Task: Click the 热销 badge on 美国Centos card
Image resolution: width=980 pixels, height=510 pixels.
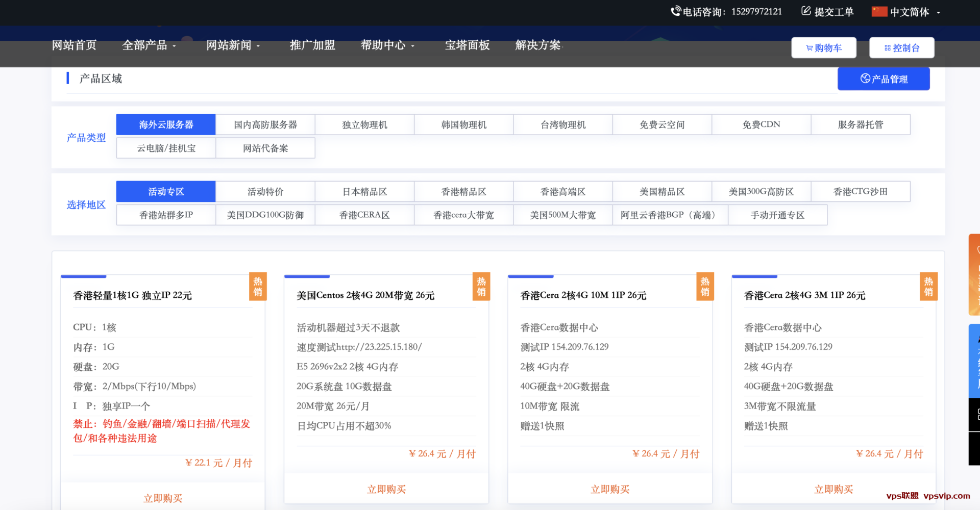Action: coord(481,287)
